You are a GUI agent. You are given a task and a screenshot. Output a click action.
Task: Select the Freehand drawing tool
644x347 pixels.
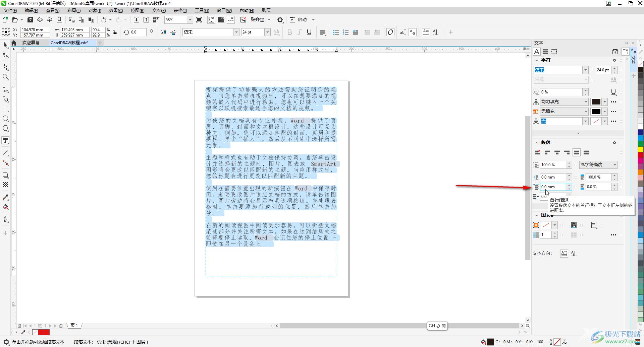[x=5, y=89]
